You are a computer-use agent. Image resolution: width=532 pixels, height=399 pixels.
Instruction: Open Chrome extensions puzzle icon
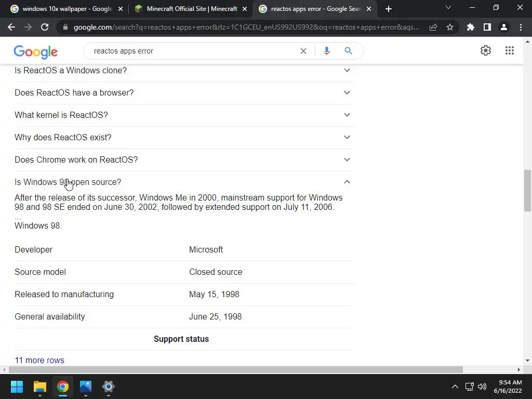click(x=471, y=27)
